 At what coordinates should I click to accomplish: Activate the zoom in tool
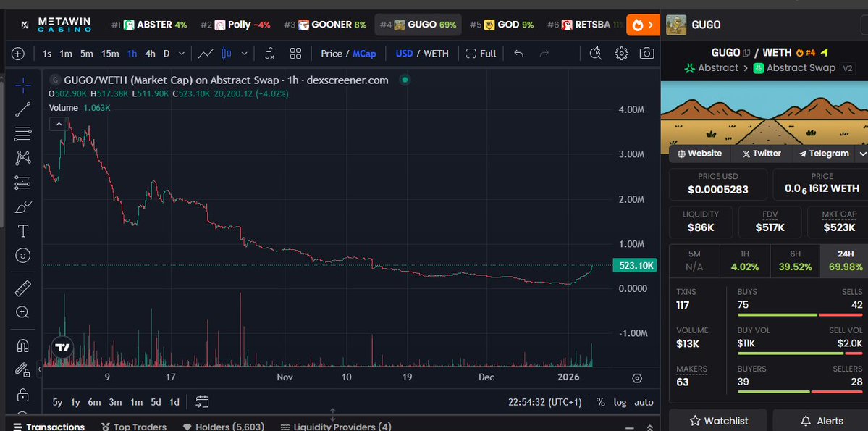click(22, 312)
